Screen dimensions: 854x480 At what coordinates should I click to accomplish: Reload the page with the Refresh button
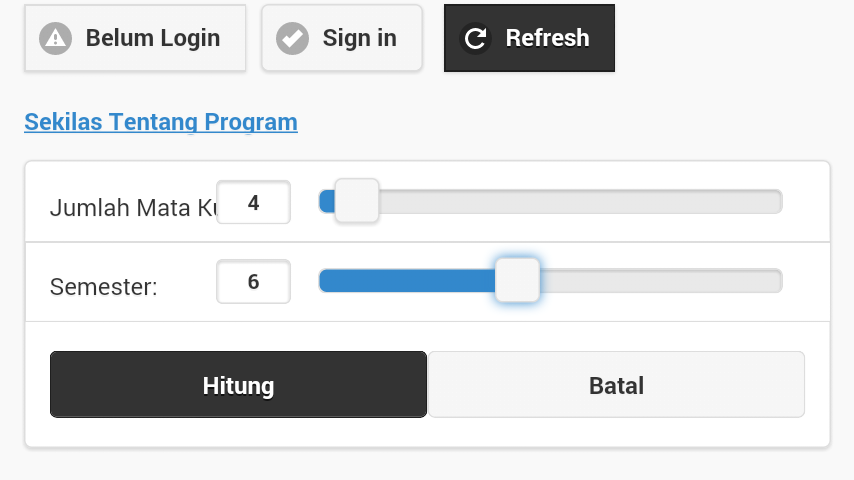pos(529,38)
